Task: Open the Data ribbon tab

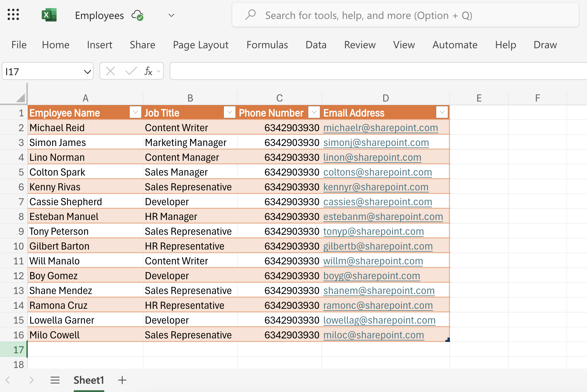Action: click(316, 45)
